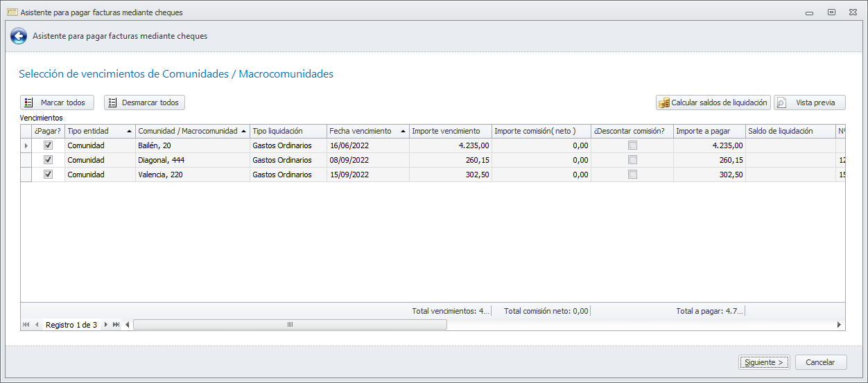
Task: Enable ¿Descontar comisión? for Valencia, 220
Action: (632, 175)
